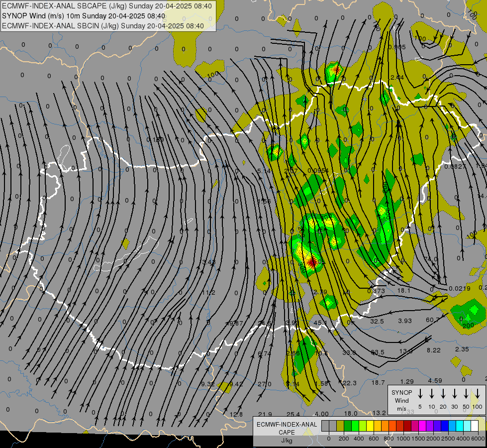Click the 6.74 value on the map

[x=264, y=353]
